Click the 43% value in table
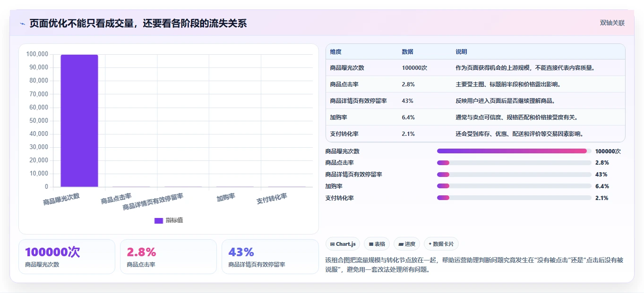This screenshot has height=293, width=644. click(407, 101)
